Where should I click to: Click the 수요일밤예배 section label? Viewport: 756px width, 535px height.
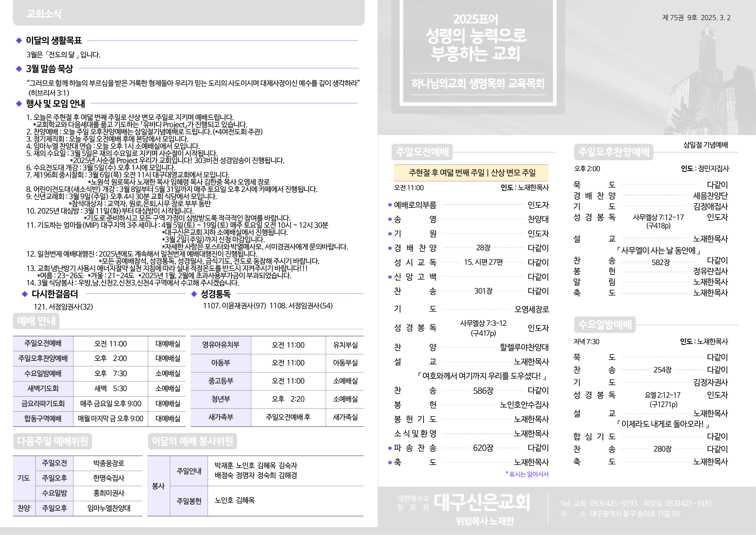pos(605,325)
